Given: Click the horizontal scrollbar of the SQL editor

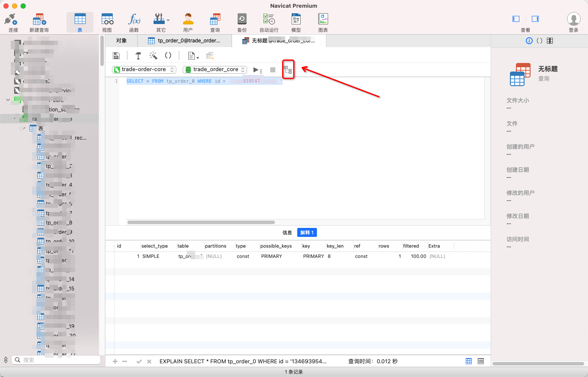Looking at the screenshot, I should [x=201, y=222].
